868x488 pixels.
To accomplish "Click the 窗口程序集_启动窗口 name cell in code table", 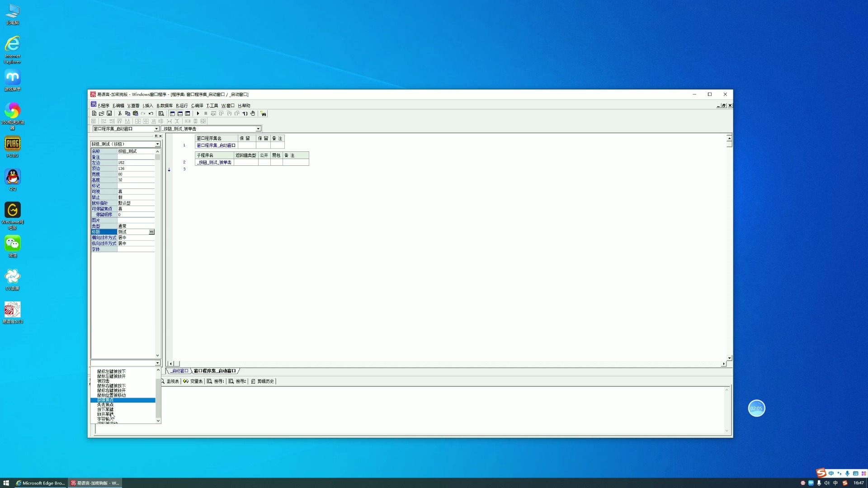I will (216, 145).
